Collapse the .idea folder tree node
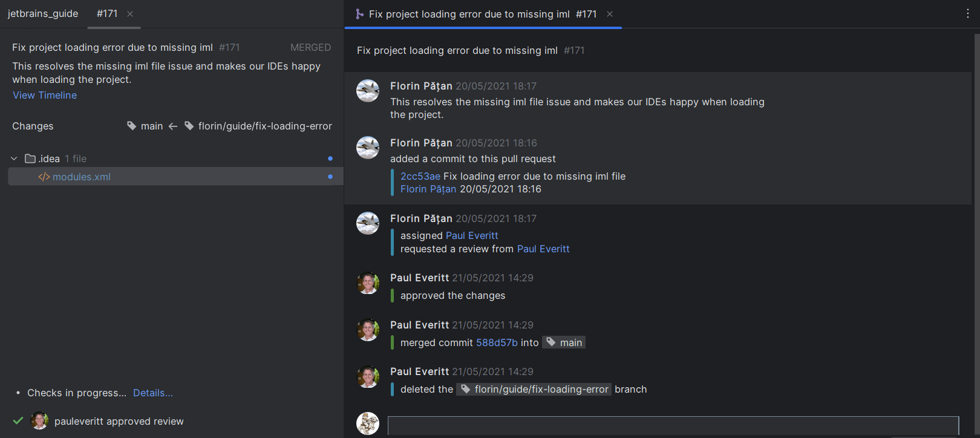This screenshot has height=438, width=980. tap(14, 159)
